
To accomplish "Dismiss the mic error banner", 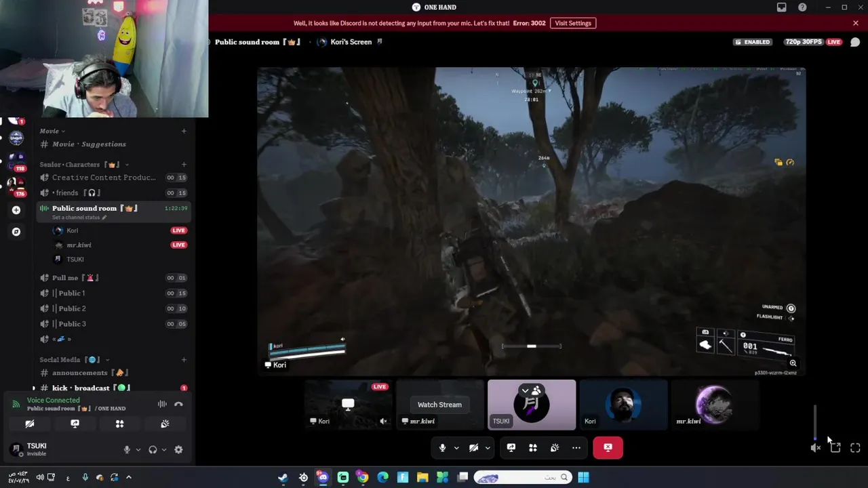I will click(855, 23).
